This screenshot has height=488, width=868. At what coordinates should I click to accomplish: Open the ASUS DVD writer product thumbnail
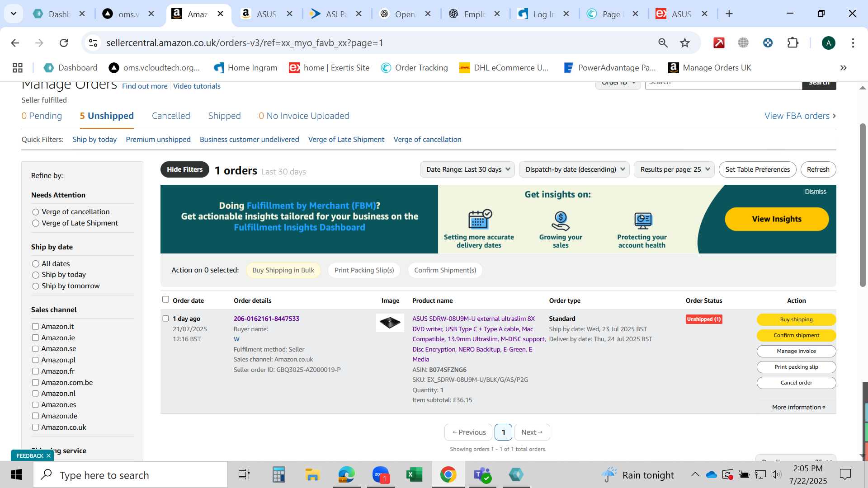(x=390, y=323)
